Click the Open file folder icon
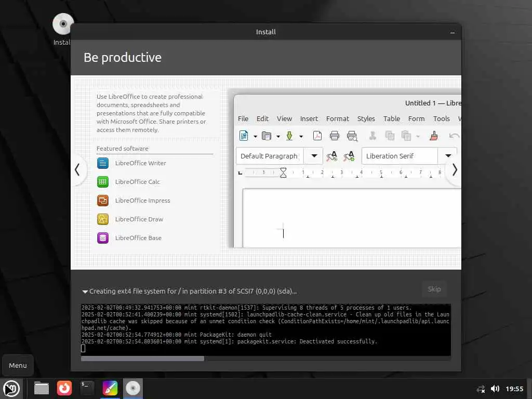Viewport: 532px width, 399px height. point(267,136)
